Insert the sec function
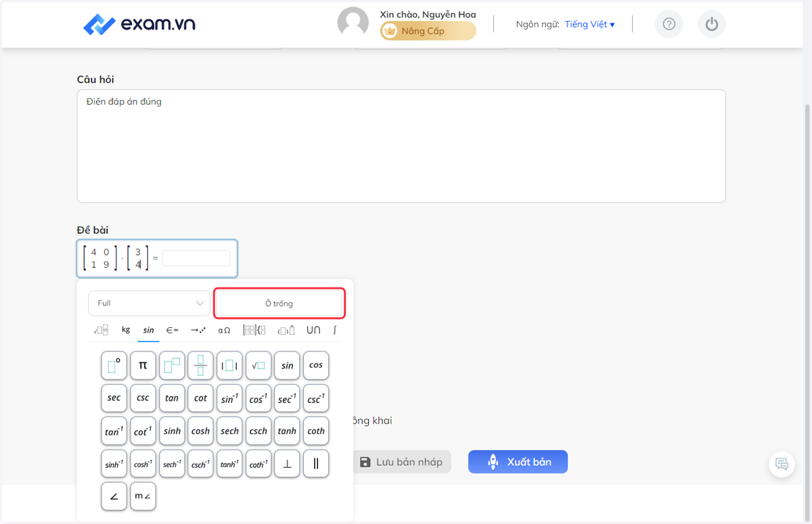The width and height of the screenshot is (812, 524). click(x=114, y=398)
